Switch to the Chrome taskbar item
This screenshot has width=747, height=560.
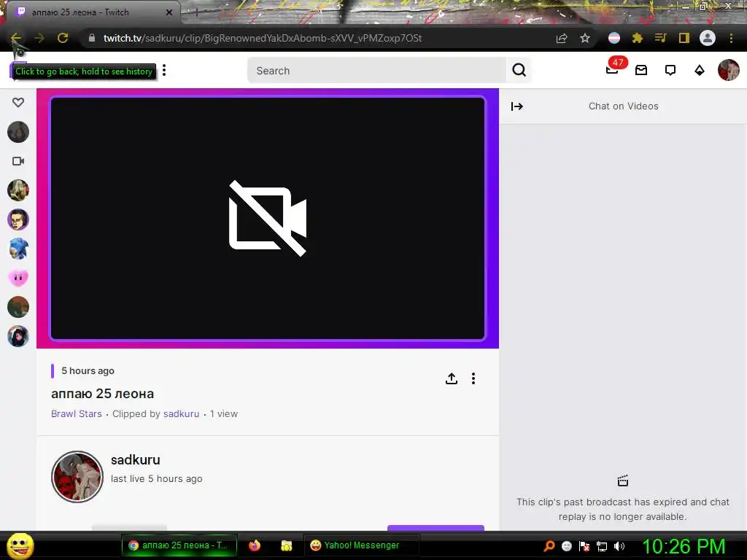coord(179,545)
